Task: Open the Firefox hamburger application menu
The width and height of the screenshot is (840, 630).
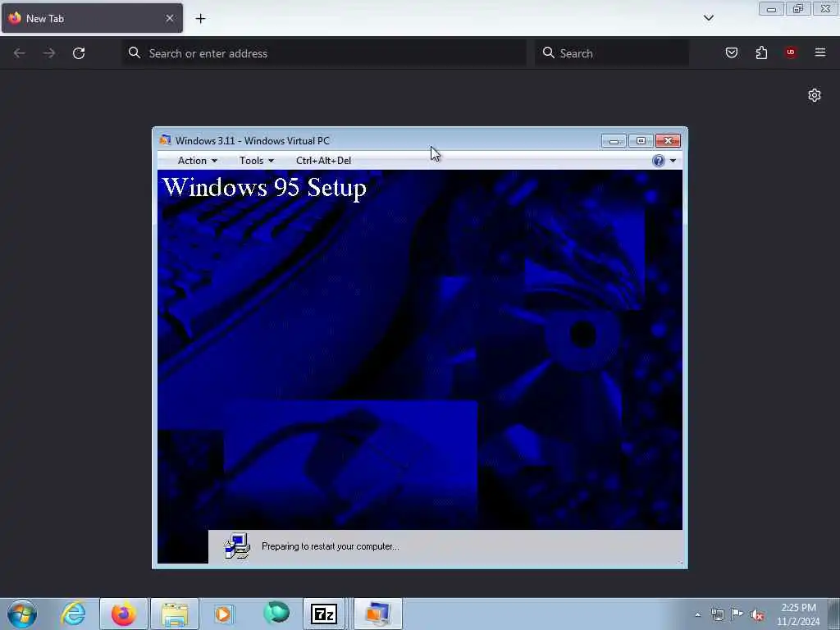Action: [x=820, y=52]
